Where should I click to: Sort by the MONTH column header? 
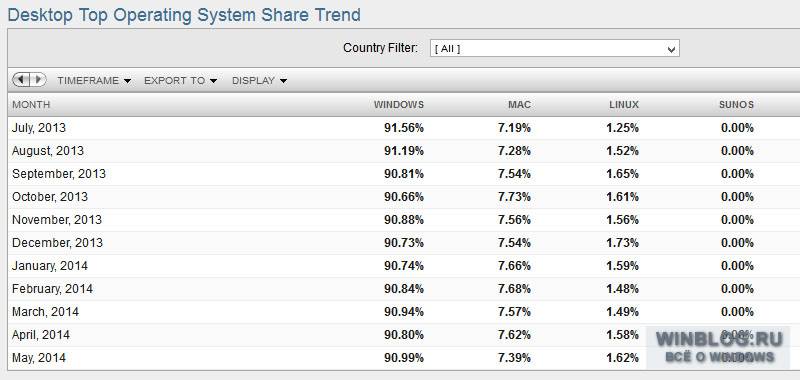coord(31,105)
